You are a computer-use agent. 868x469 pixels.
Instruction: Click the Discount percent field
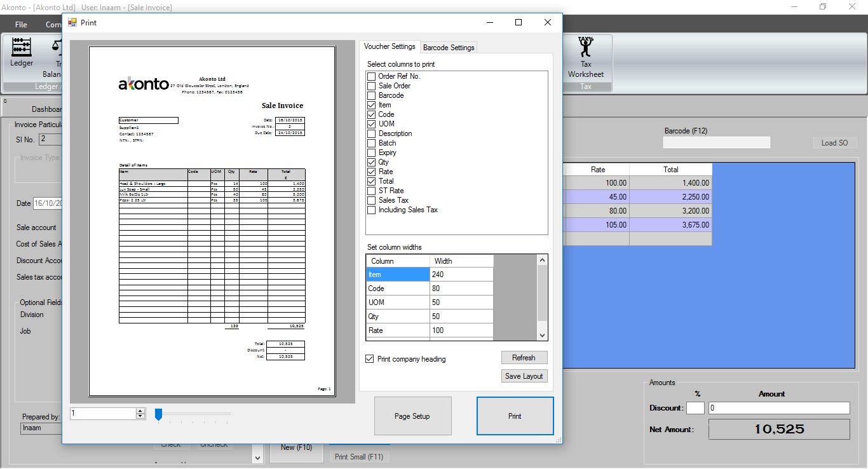(695, 408)
